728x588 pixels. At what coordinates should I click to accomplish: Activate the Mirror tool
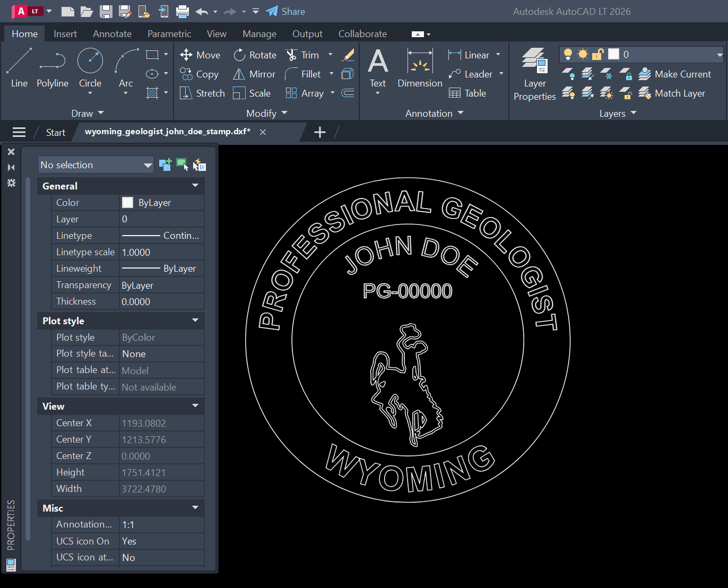click(x=254, y=74)
